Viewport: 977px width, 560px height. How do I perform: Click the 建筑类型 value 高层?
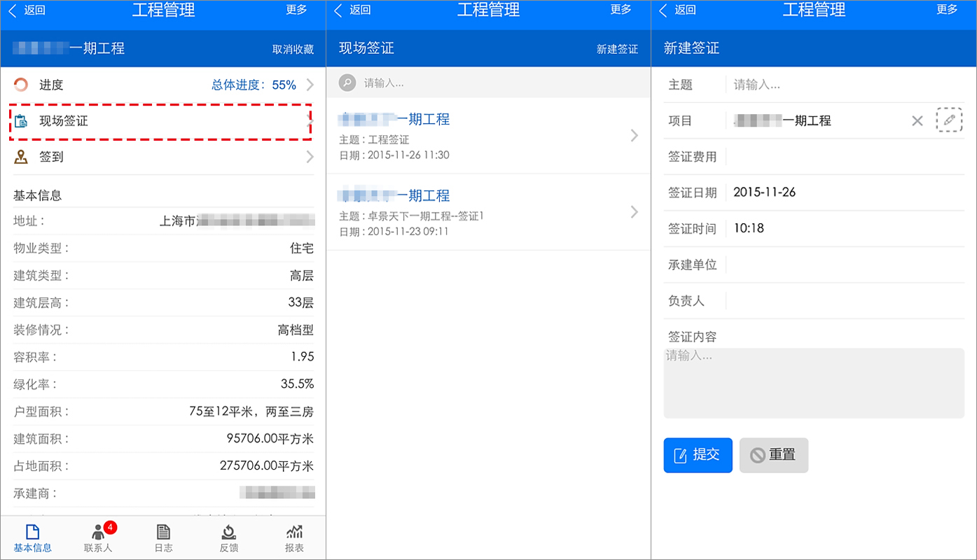(x=302, y=276)
